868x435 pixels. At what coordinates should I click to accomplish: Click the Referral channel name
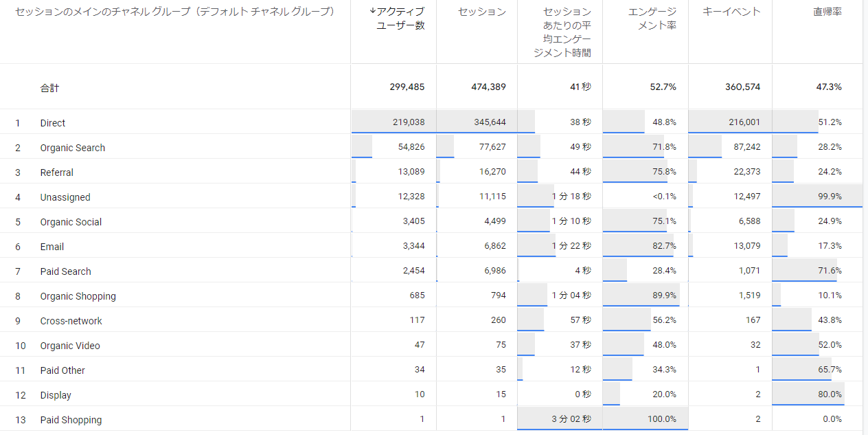pos(57,172)
